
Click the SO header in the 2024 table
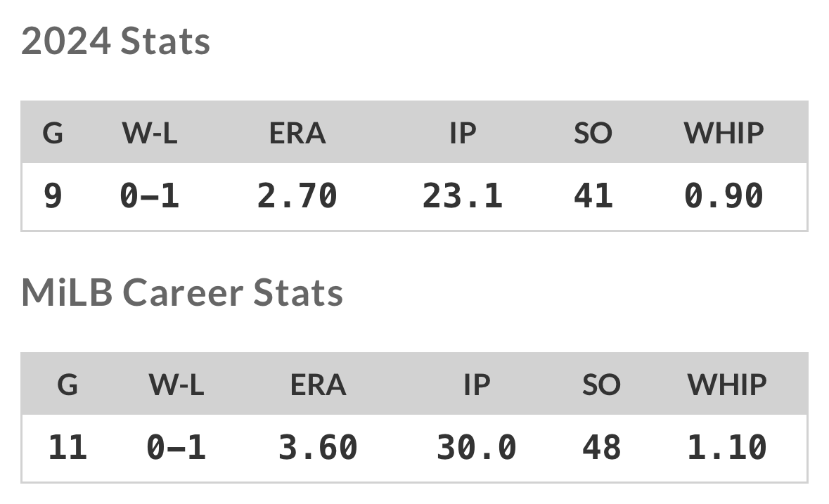593,133
